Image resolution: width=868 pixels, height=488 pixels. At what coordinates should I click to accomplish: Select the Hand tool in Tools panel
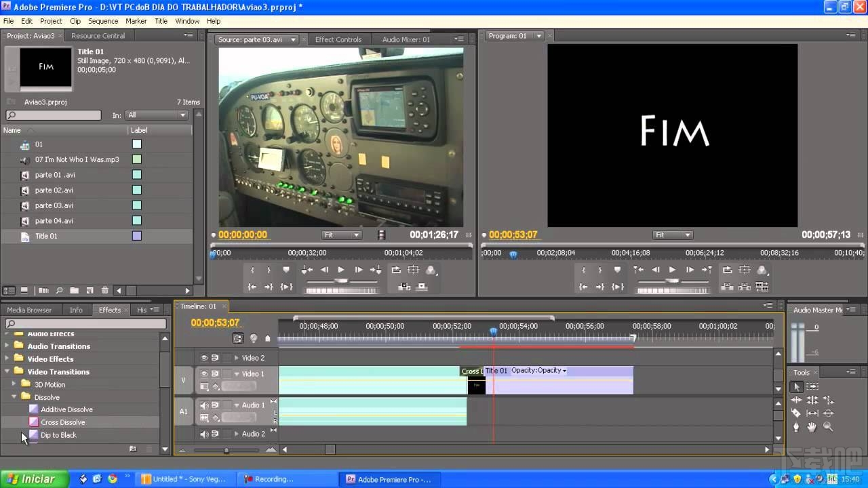[x=812, y=426]
